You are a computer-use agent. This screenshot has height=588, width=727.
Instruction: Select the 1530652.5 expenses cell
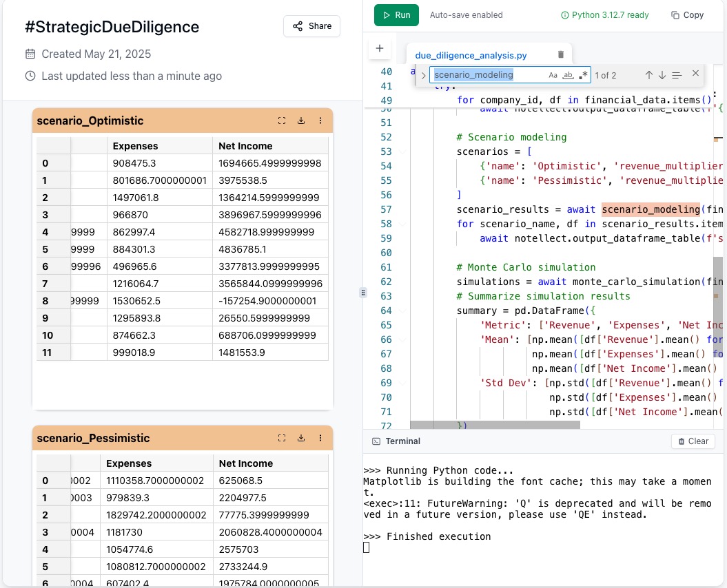pyautogui.click(x=160, y=301)
